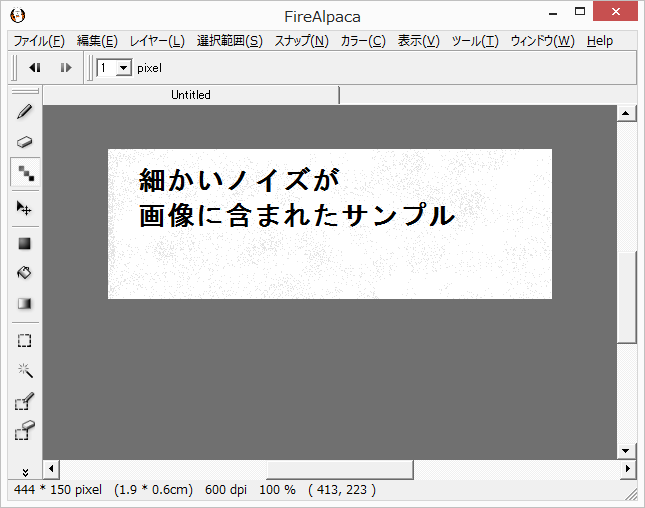Open the 表示(V) menu
This screenshot has width=645, height=508.
(418, 41)
